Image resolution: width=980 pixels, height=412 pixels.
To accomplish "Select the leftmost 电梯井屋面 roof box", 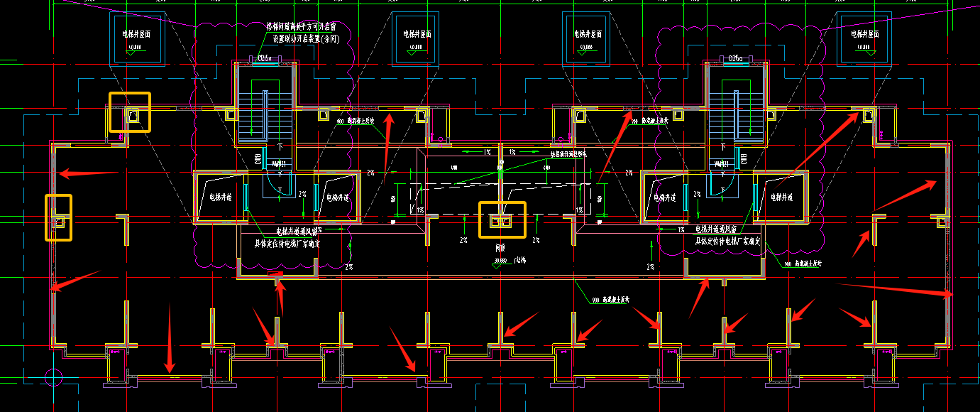I will click(136, 38).
